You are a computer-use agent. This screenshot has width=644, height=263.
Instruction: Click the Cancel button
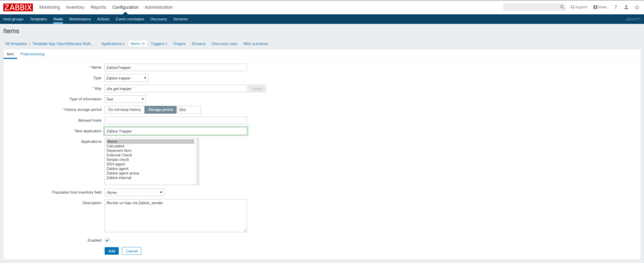(131, 251)
